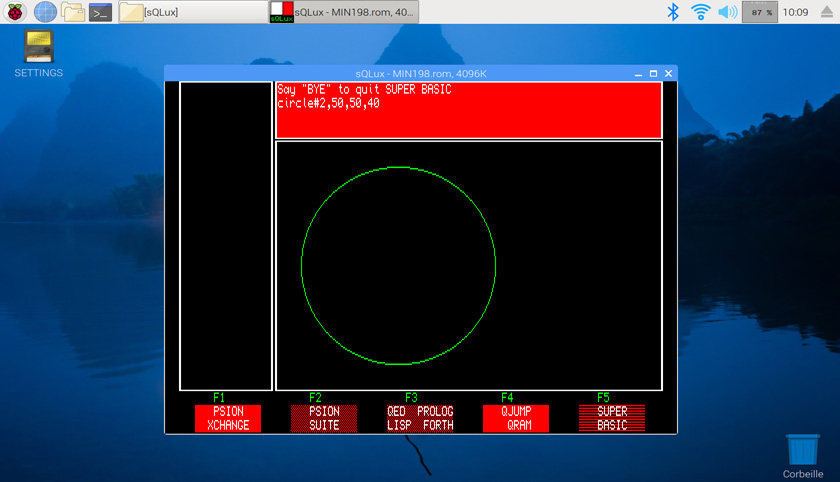Maximize the sQLux window
The height and width of the screenshot is (482, 840).
pyautogui.click(x=653, y=73)
